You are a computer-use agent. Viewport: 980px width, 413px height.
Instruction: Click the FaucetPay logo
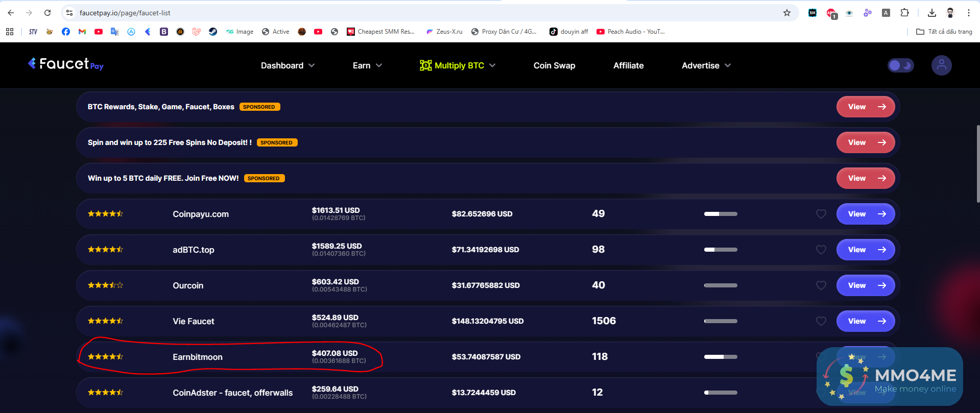[66, 64]
